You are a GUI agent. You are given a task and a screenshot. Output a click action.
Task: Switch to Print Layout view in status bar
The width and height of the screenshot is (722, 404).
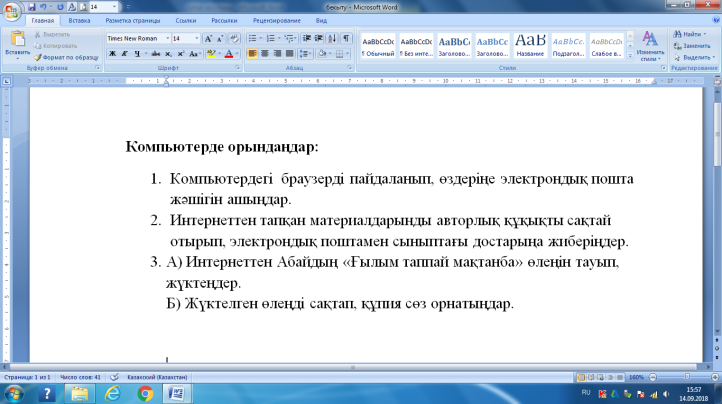pos(581,377)
